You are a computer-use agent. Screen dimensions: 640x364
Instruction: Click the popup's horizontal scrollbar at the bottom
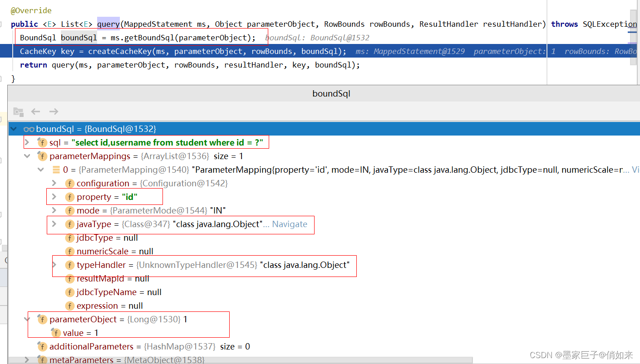(x=241, y=360)
